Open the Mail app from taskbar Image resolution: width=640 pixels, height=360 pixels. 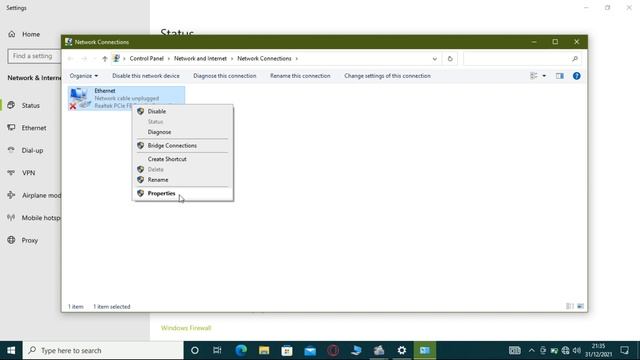310,350
